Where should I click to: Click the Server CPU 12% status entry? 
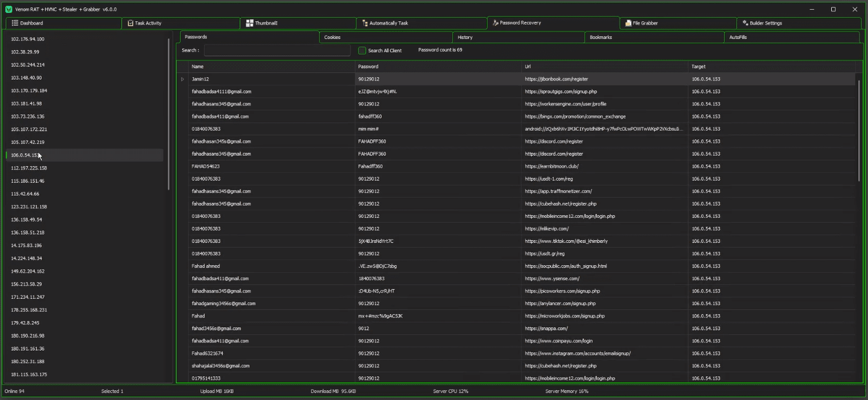(451, 391)
